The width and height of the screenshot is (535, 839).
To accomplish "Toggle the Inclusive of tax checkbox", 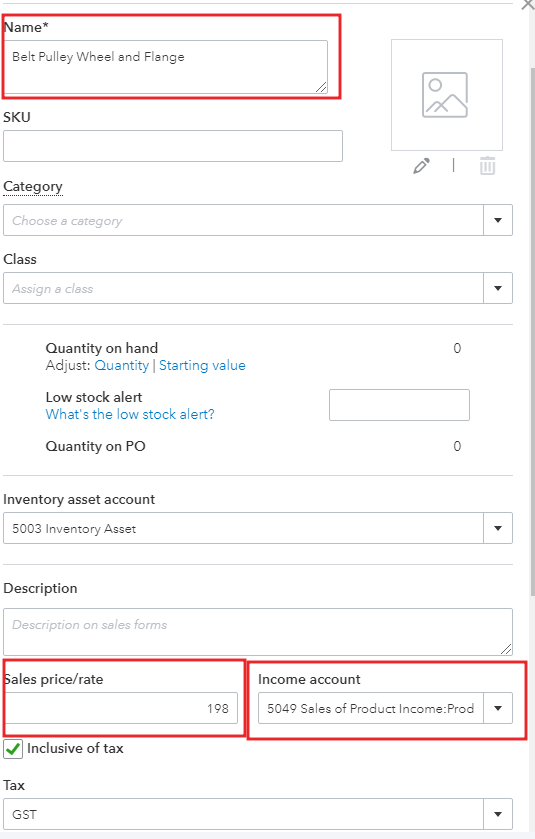I will [x=13, y=749].
